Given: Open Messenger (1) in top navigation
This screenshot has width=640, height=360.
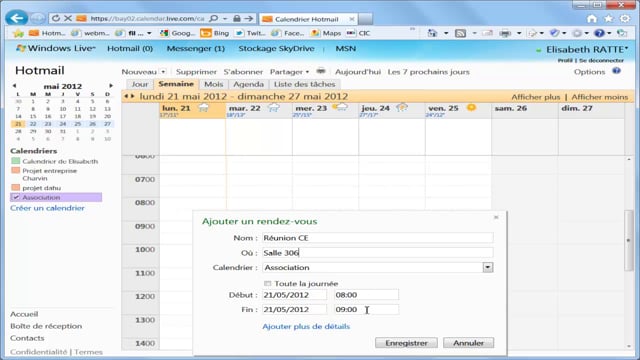Looking at the screenshot, I should point(196,48).
